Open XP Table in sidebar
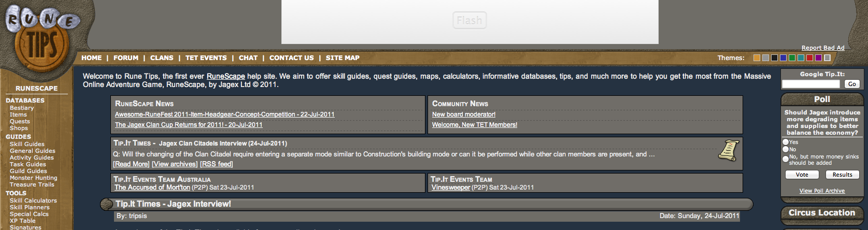 pyautogui.click(x=23, y=221)
